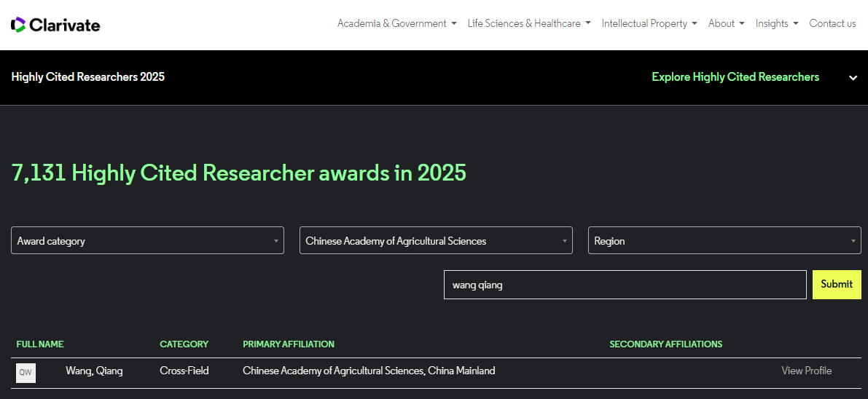Submit the researcher search

click(x=837, y=285)
